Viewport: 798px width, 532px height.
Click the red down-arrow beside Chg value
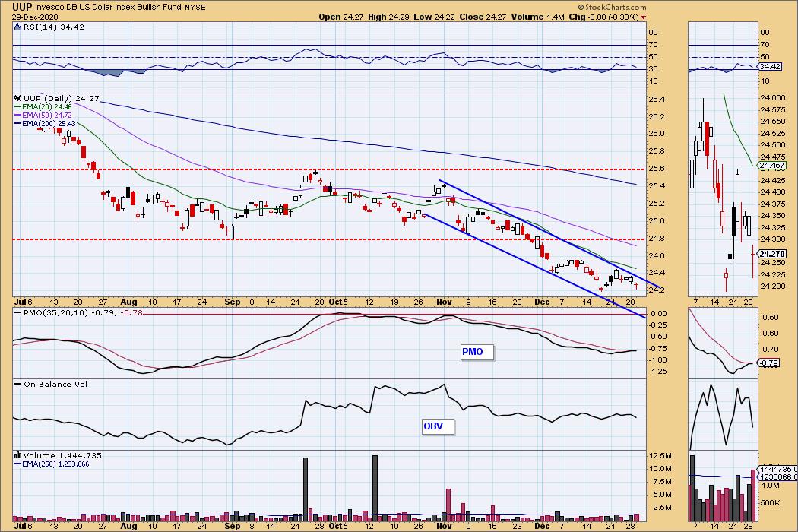tap(644, 17)
